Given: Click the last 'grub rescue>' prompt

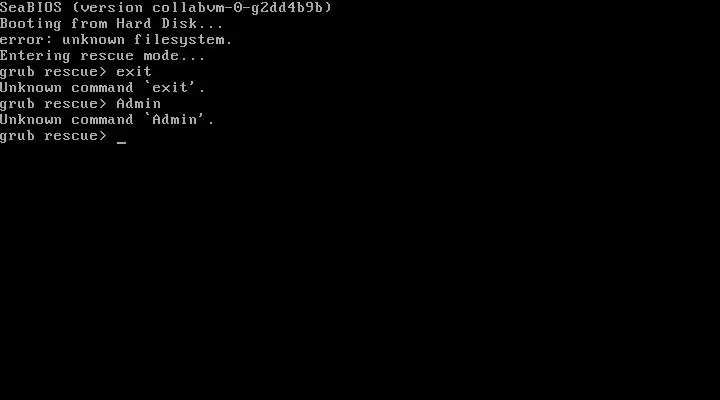Looking at the screenshot, I should pyautogui.click(x=53, y=136).
